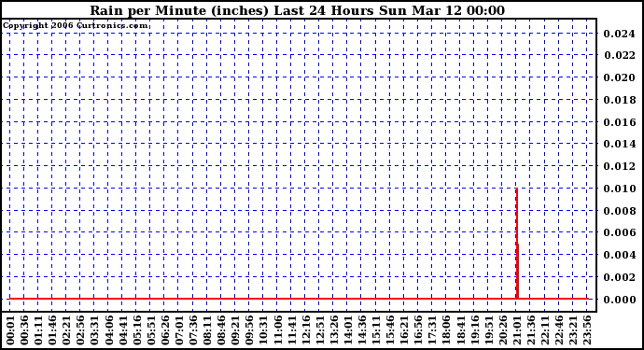Click the x-axis time label 16:56

coord(418,330)
